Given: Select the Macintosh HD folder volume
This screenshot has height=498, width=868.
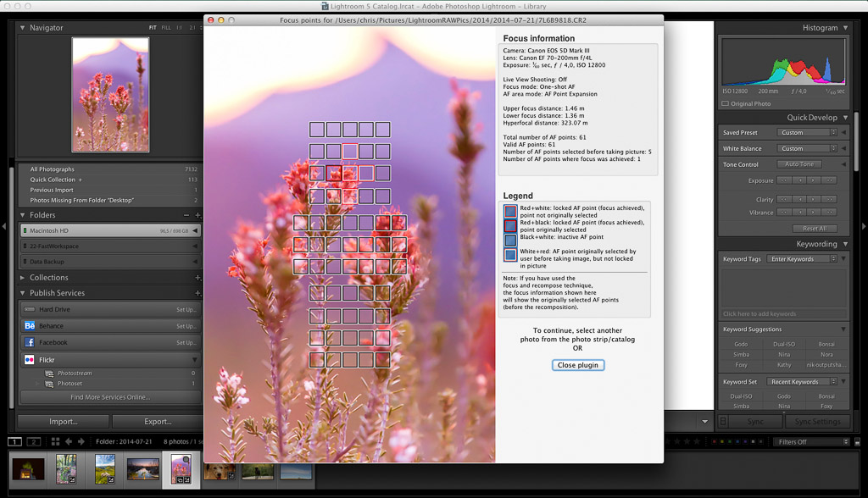Looking at the screenshot, I should coord(110,230).
